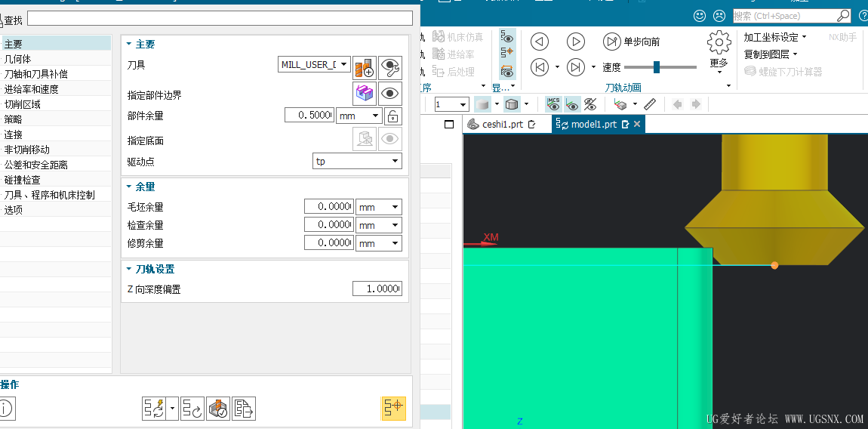868x429 pixels.
Task: Click the generate tool path icon
Action: pos(155,409)
